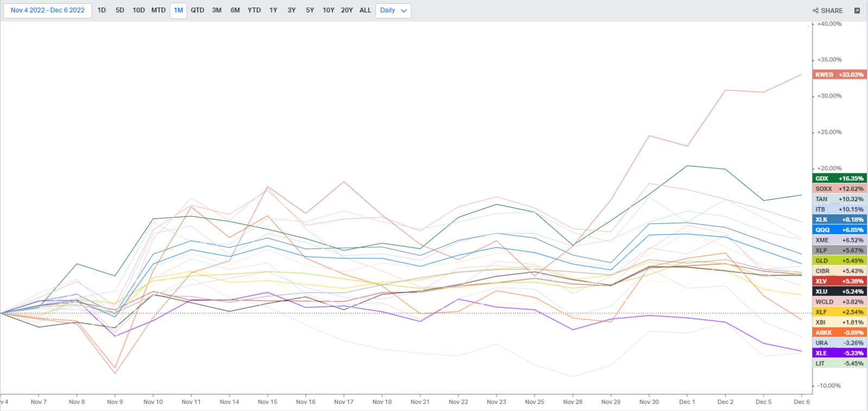
Task: Highlight the CIBR +5.43% series label
Action: (840, 271)
